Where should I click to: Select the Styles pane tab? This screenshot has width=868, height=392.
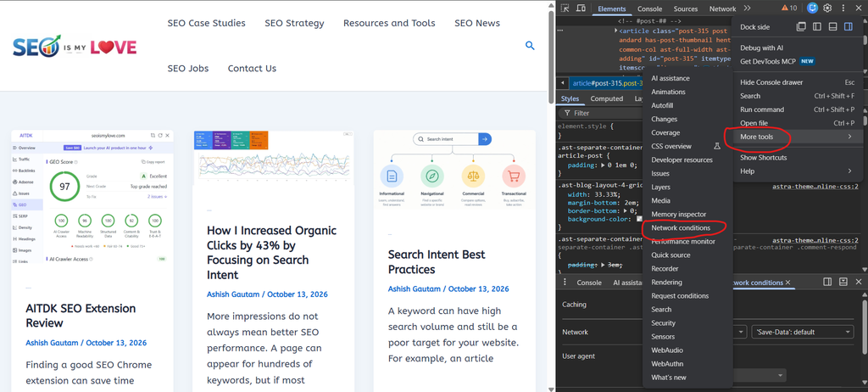click(x=570, y=98)
